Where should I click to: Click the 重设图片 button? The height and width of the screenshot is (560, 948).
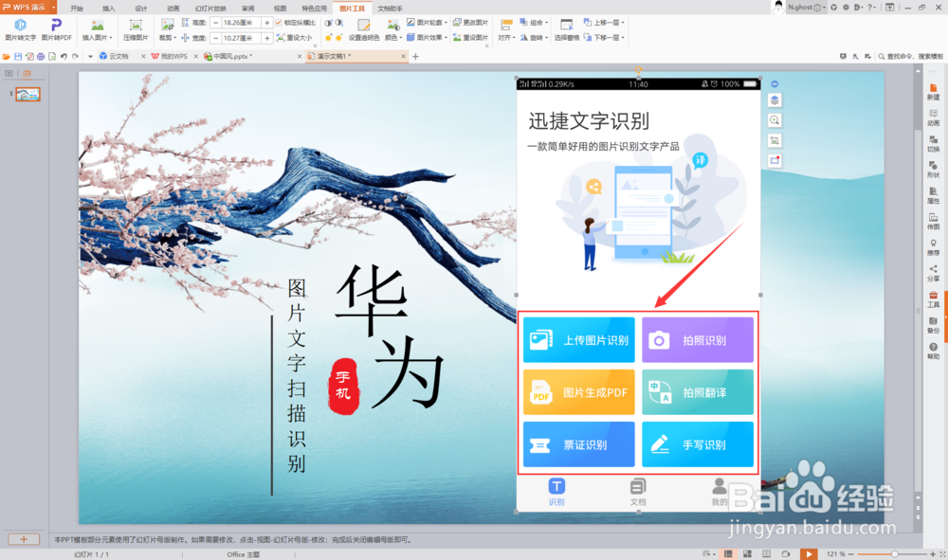click(x=470, y=38)
